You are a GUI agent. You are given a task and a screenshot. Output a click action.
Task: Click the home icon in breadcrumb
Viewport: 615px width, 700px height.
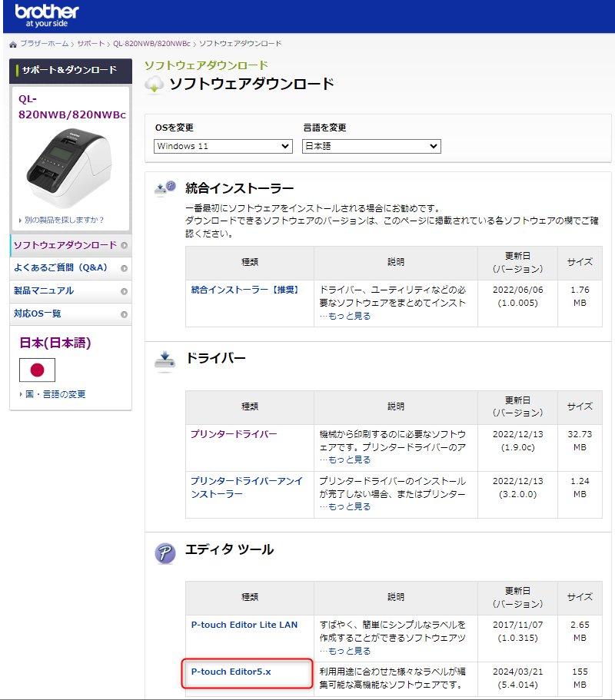pyautogui.click(x=13, y=45)
